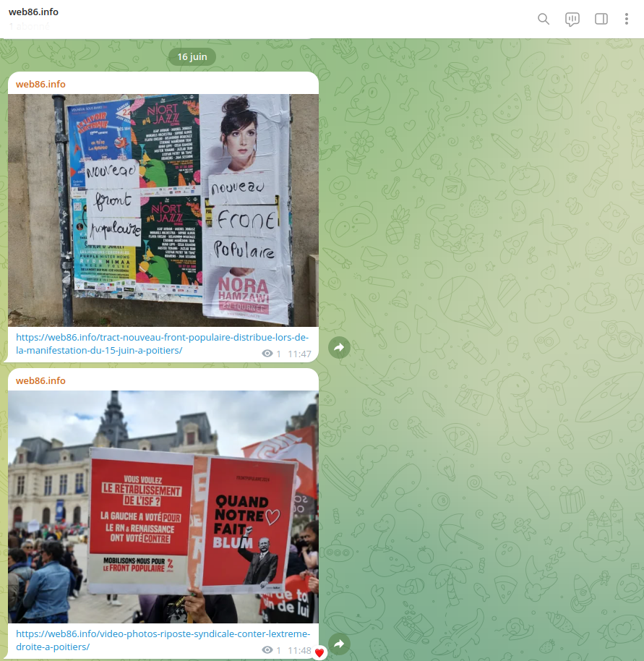The height and width of the screenshot is (661, 644).
Task: Toggle the right sidebar info panel
Action: point(601,19)
